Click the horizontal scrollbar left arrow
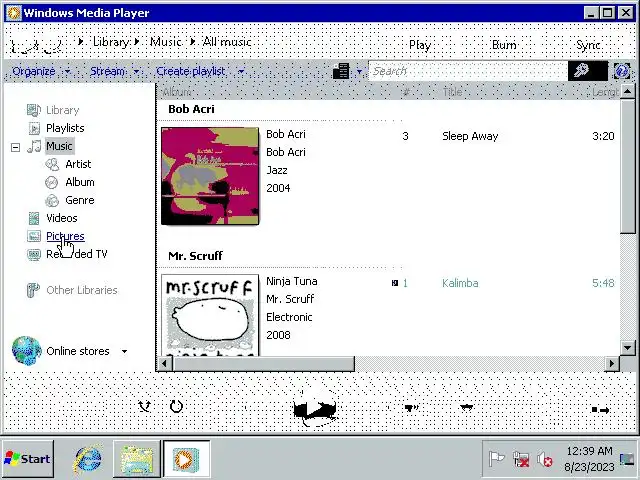The width and height of the screenshot is (640, 480). (x=164, y=363)
